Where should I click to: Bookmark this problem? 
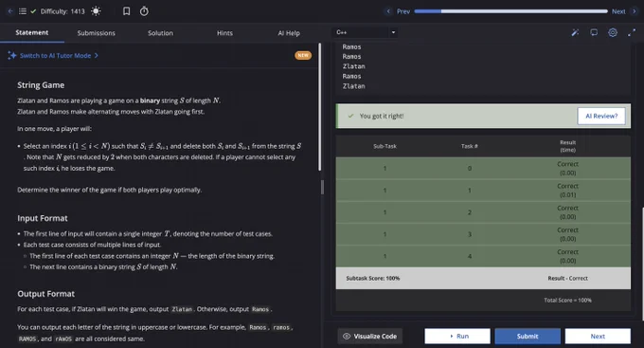127,11
